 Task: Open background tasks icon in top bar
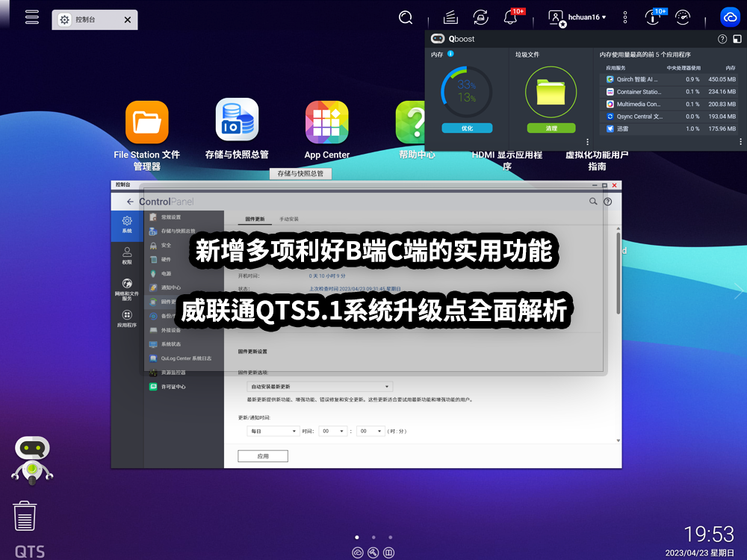point(450,18)
